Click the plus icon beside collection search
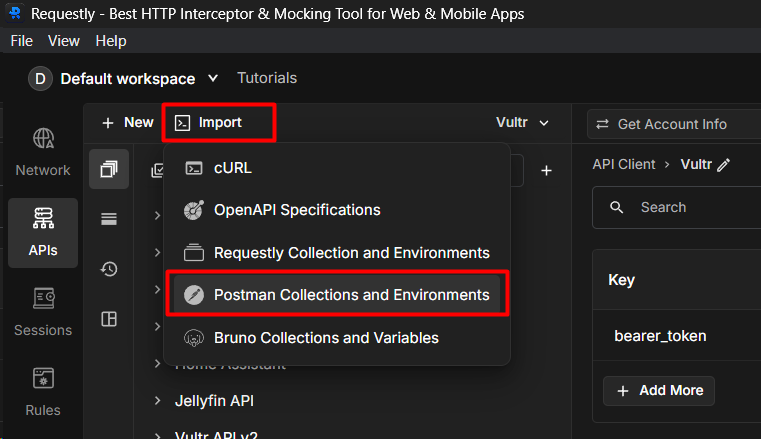The image size is (761, 439). 546,171
